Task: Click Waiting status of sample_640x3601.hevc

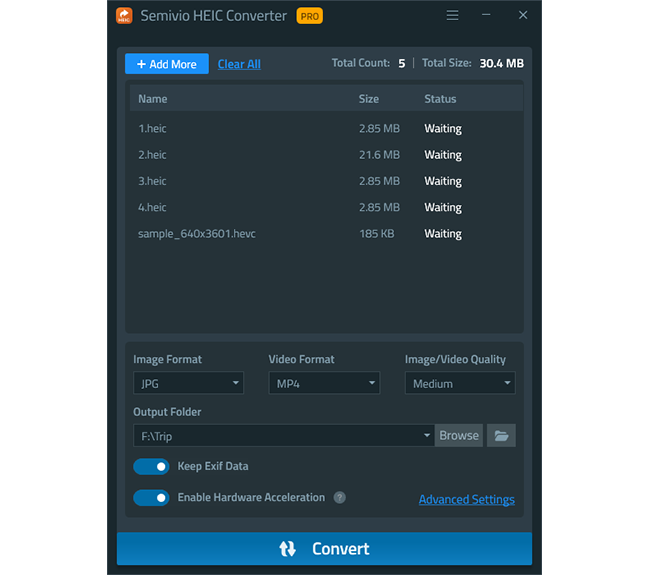Action: click(443, 234)
